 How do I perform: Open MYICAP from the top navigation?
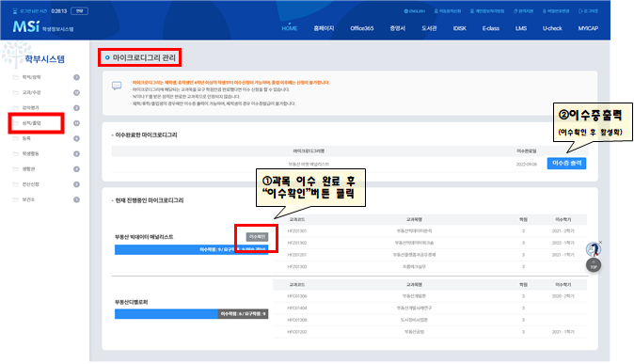tap(588, 28)
